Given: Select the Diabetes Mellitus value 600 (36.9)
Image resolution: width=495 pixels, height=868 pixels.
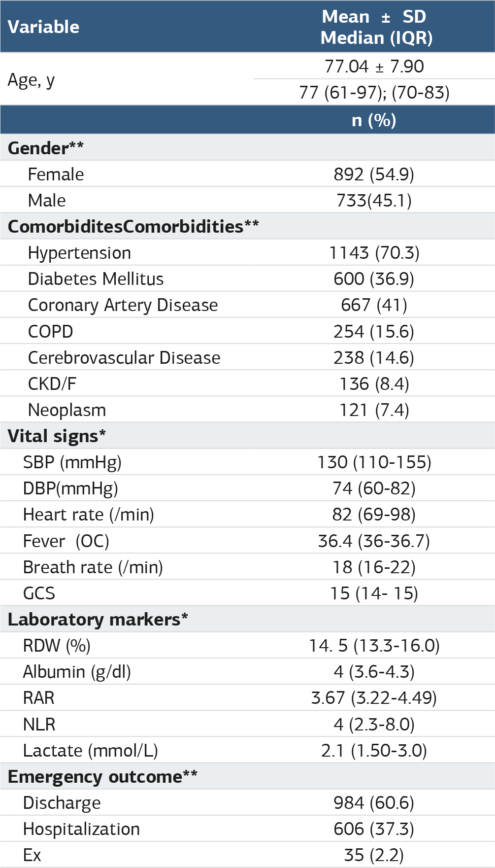Looking at the screenshot, I should coord(374,279).
